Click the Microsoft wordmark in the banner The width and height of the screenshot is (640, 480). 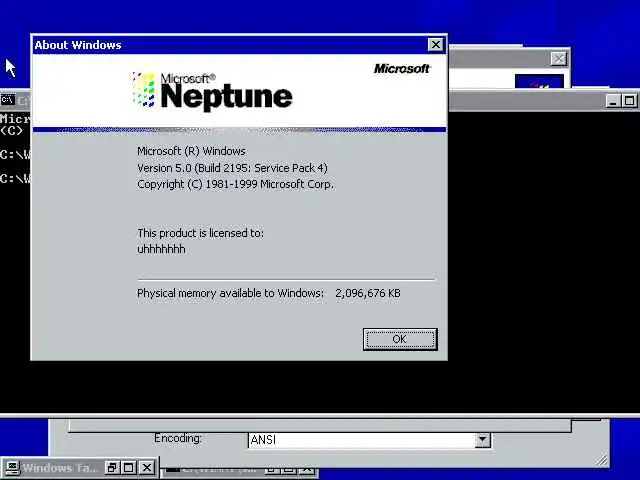click(x=402, y=69)
